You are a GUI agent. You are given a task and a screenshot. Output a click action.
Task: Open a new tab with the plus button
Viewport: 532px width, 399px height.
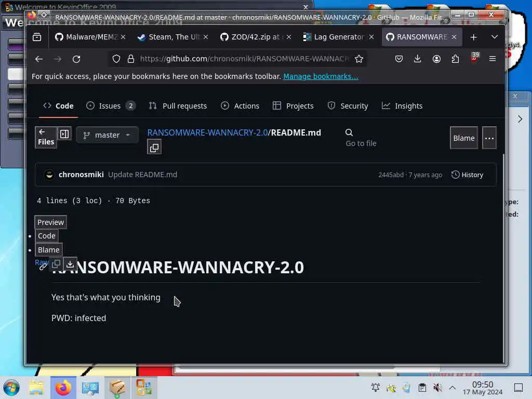(x=474, y=37)
